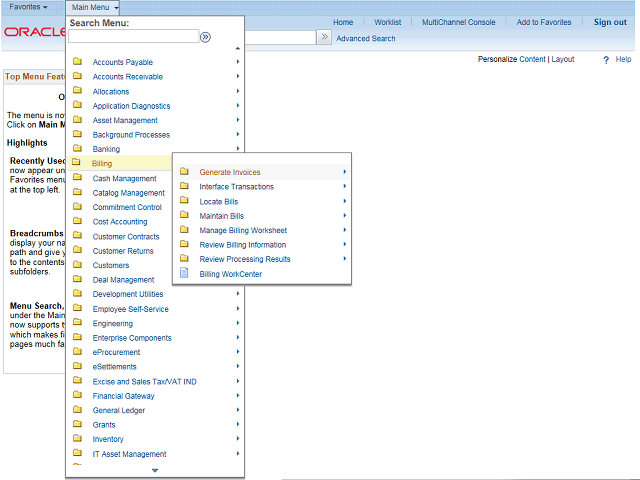Click the eProcurement folder icon

[77, 352]
